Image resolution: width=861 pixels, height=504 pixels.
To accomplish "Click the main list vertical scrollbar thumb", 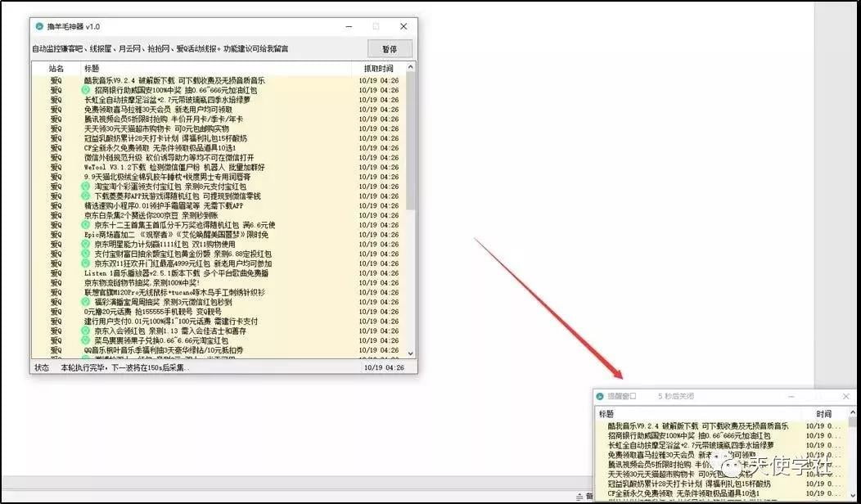I will (x=410, y=141).
